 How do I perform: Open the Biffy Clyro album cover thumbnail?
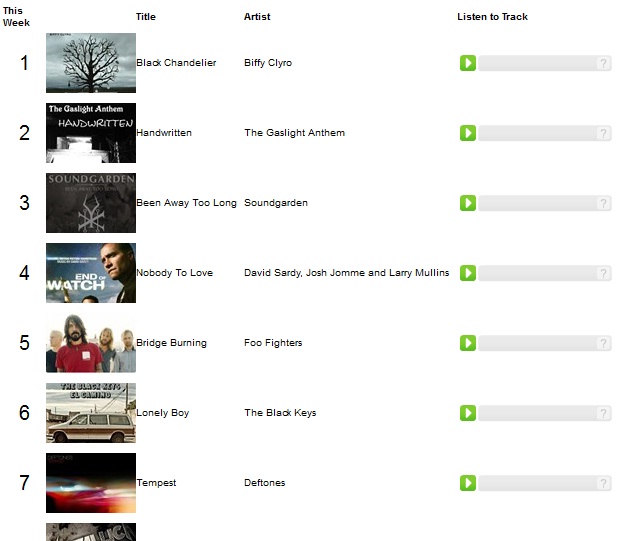click(91, 63)
